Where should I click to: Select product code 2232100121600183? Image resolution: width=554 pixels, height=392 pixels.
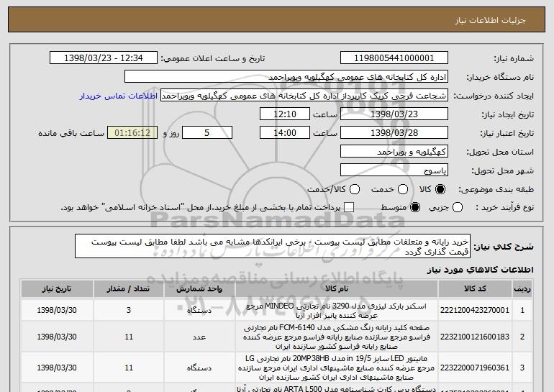pyautogui.click(x=475, y=337)
